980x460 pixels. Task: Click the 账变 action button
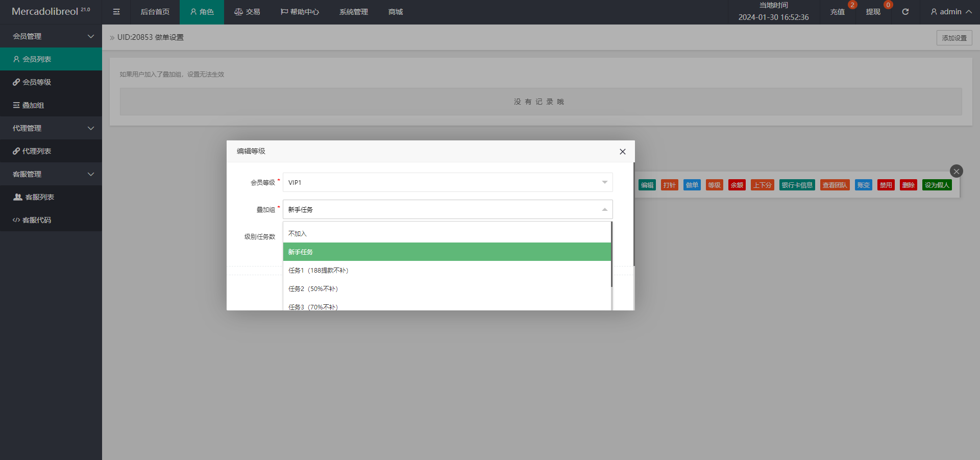(x=864, y=185)
